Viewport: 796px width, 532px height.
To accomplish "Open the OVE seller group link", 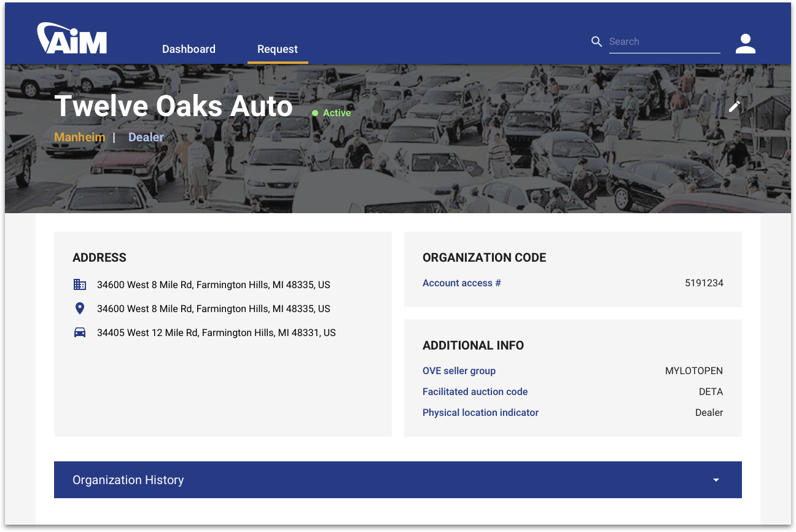I will [x=459, y=370].
